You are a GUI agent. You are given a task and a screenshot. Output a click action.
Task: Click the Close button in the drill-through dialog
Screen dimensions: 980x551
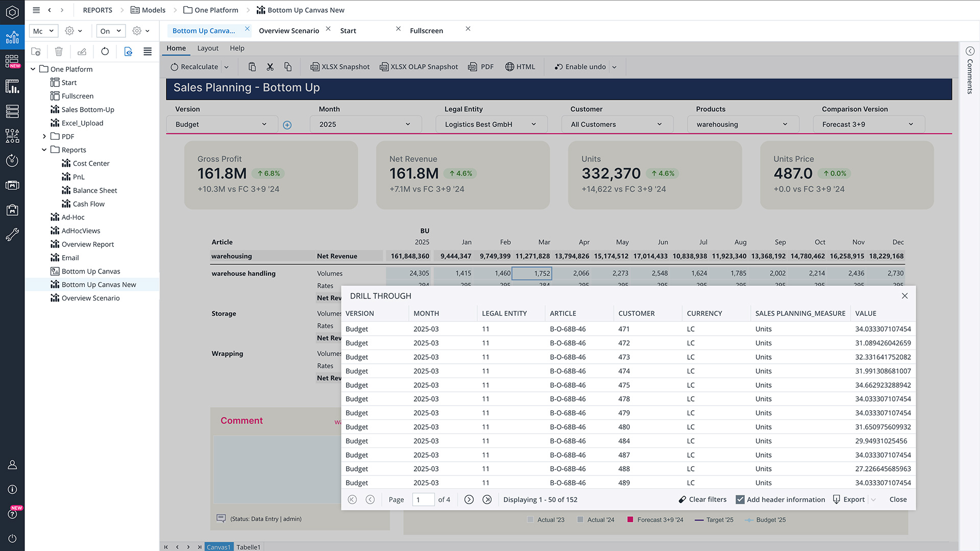(898, 499)
